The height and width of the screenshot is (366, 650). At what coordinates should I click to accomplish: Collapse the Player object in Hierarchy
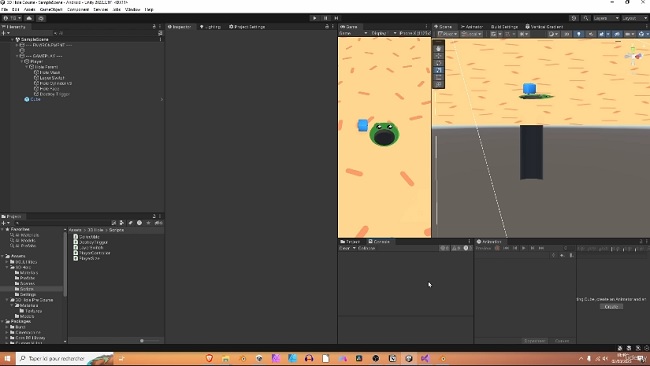pyautogui.click(x=22, y=61)
